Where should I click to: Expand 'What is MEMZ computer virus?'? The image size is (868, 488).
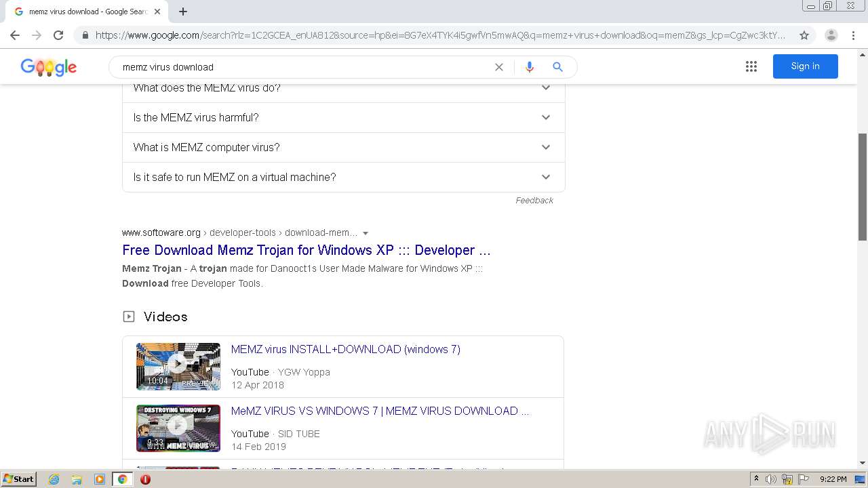[x=343, y=147]
